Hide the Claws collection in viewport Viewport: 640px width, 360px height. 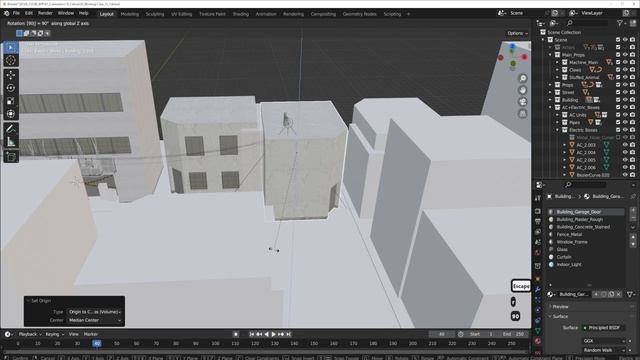pos(625,70)
